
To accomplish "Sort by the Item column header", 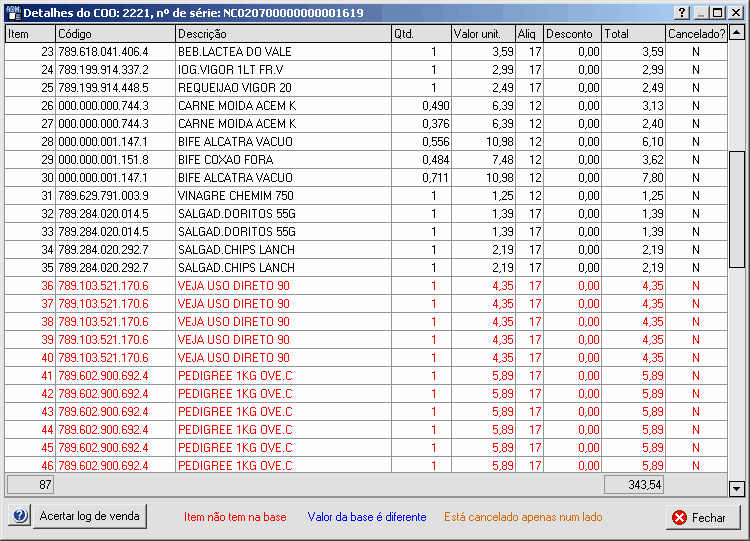I will coord(30,34).
